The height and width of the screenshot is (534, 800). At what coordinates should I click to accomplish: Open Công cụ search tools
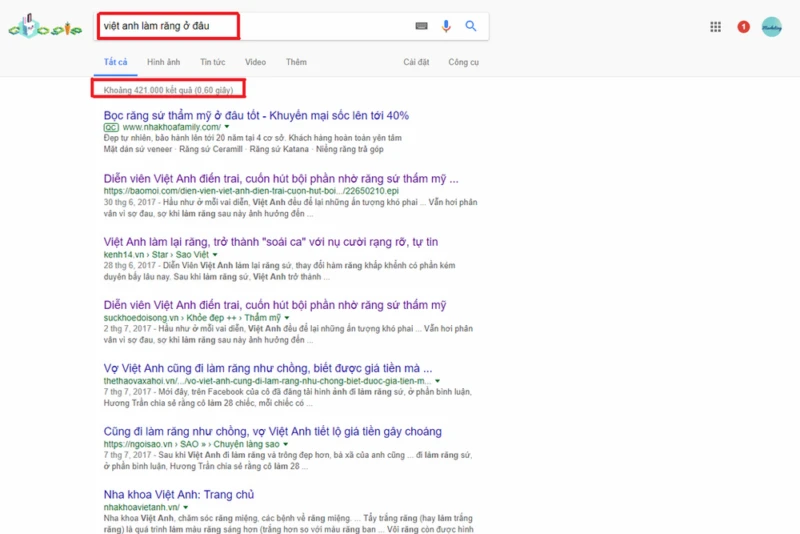click(463, 62)
